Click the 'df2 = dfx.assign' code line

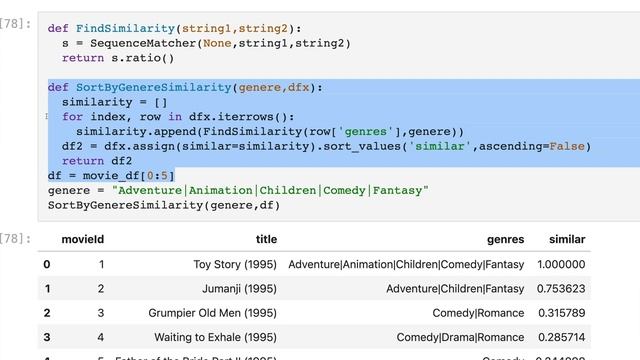tap(326, 146)
